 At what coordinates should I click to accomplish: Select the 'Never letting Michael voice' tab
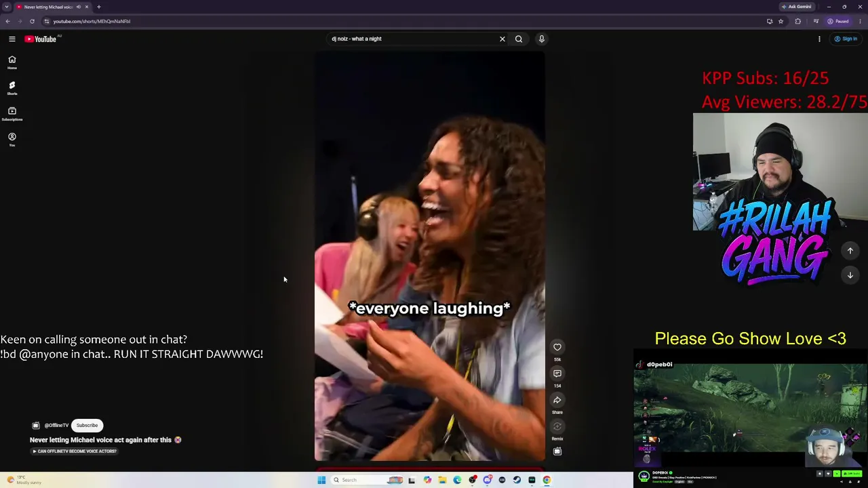(47, 7)
